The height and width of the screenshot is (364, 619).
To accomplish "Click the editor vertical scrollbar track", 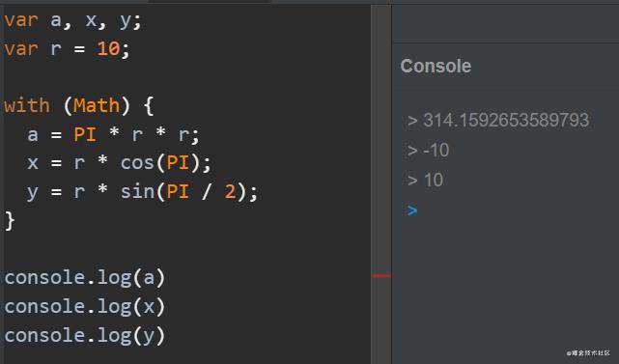I will (380, 184).
